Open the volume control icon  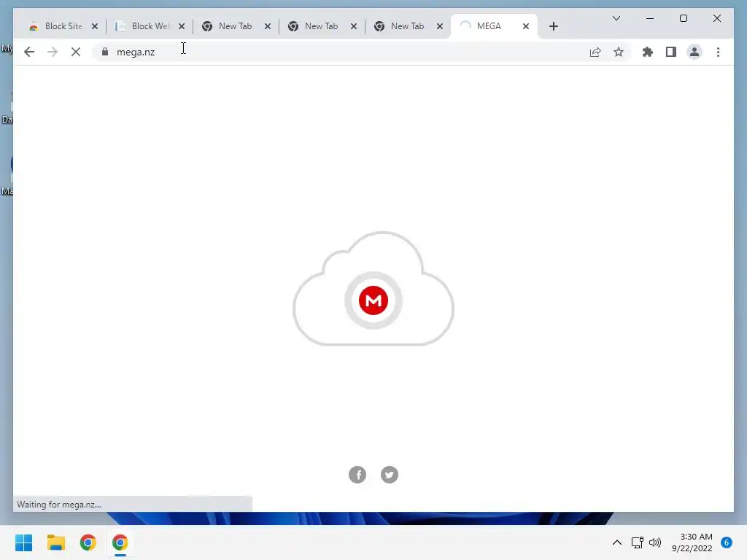(655, 542)
